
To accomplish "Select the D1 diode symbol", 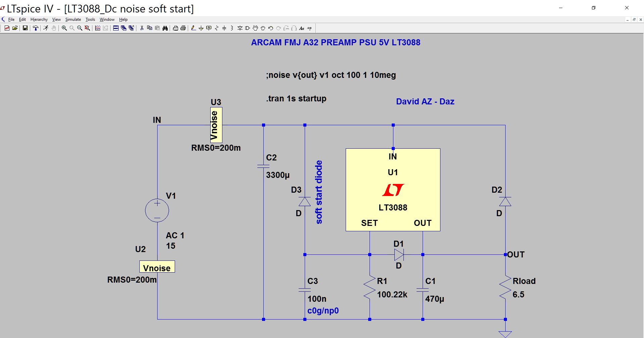I will click(x=399, y=255).
